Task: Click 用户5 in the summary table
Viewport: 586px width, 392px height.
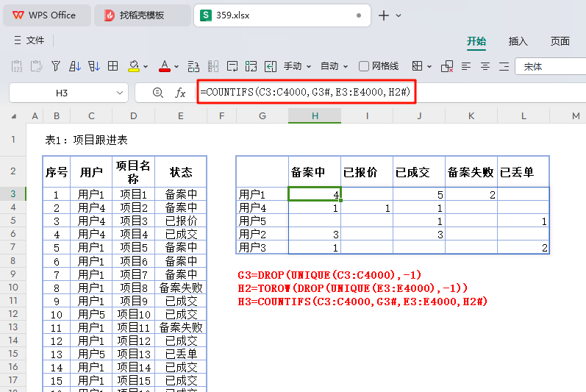Action: pos(262,221)
